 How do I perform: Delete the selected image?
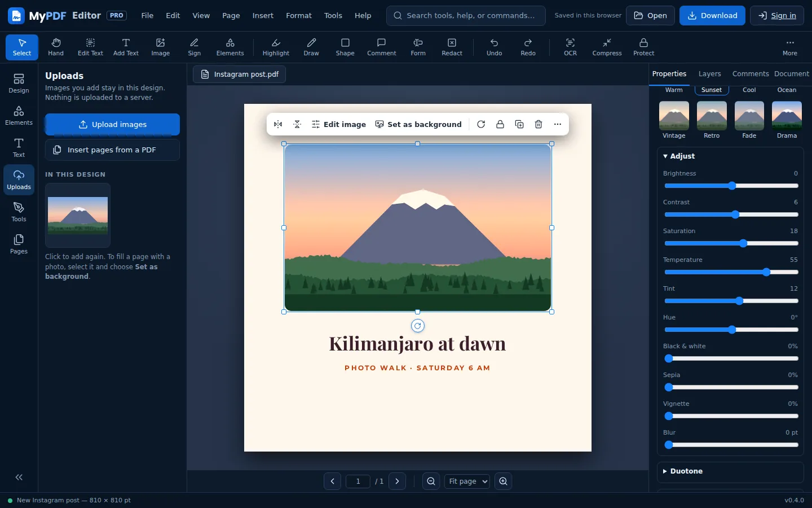pyautogui.click(x=539, y=124)
